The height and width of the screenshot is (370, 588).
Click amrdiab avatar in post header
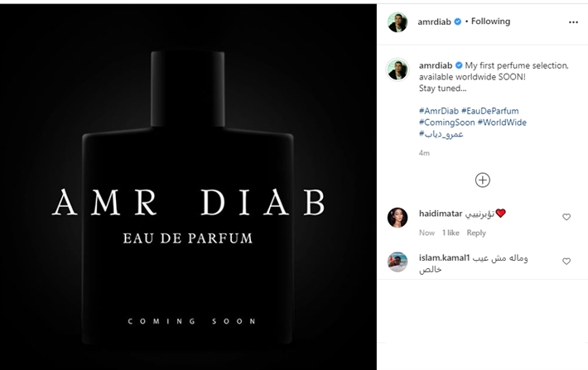[398, 22]
